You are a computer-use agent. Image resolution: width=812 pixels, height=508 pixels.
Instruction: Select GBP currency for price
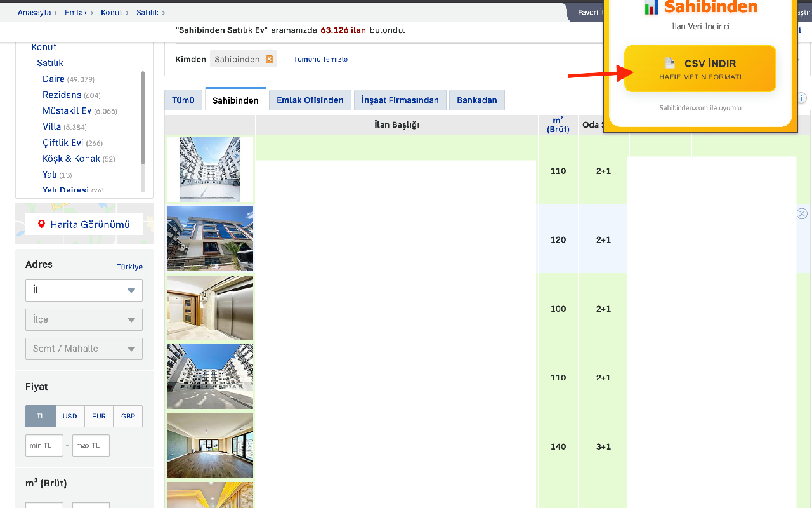[128, 417]
